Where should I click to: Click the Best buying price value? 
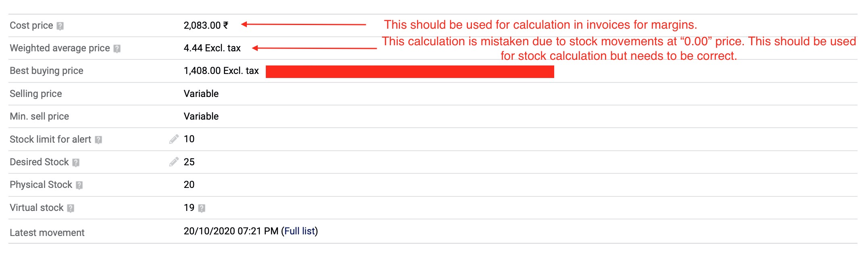221,71
